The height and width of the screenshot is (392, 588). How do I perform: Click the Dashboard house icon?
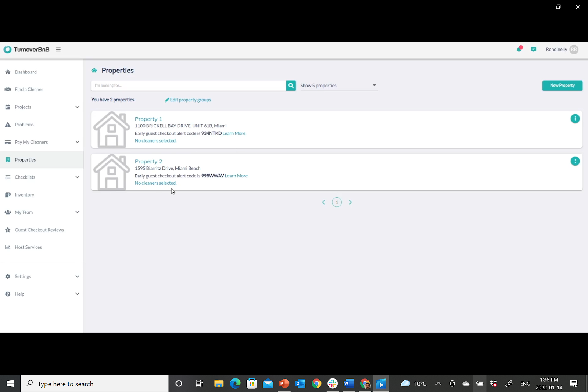tap(8, 72)
